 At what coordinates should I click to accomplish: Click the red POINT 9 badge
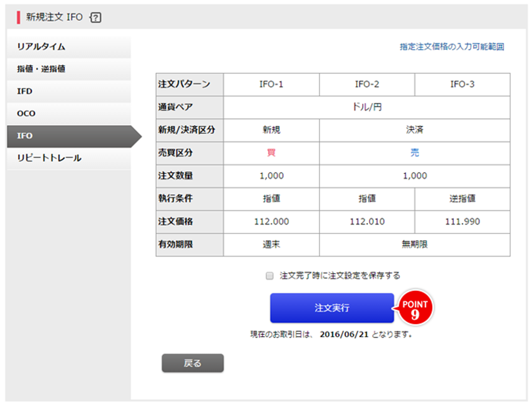pos(415,308)
